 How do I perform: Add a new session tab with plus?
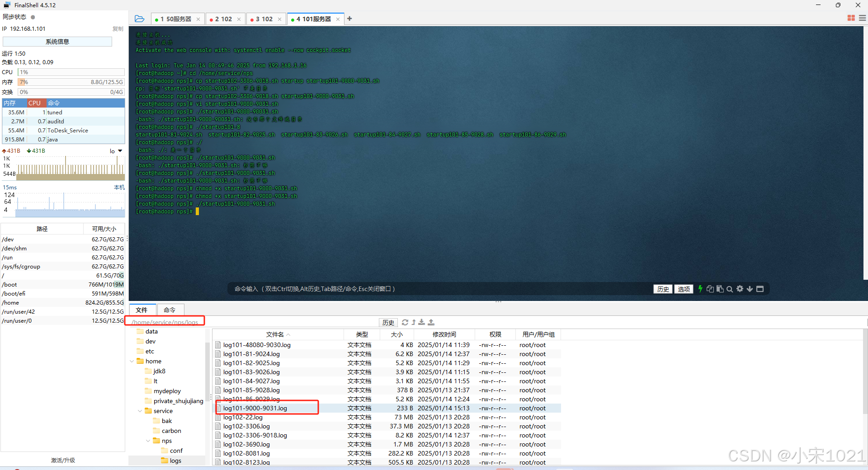point(349,19)
